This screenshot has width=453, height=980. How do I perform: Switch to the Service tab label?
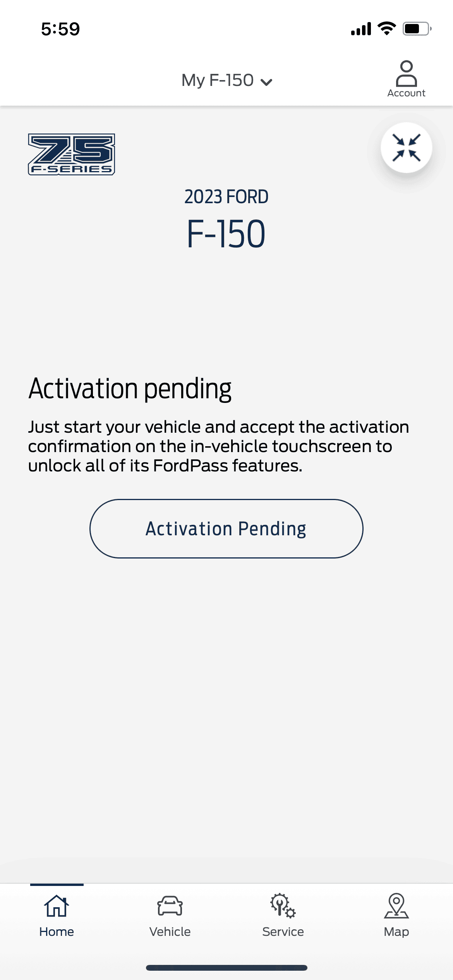tap(283, 932)
